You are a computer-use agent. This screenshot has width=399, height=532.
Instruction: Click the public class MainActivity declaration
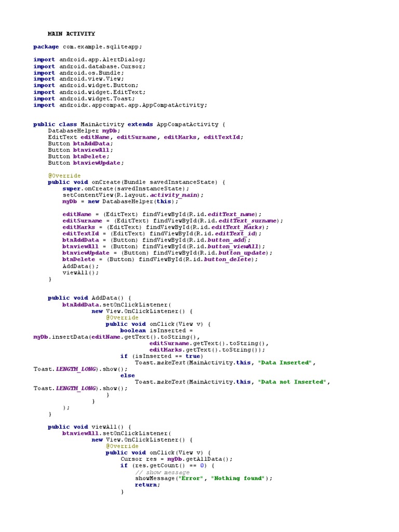click(x=129, y=125)
